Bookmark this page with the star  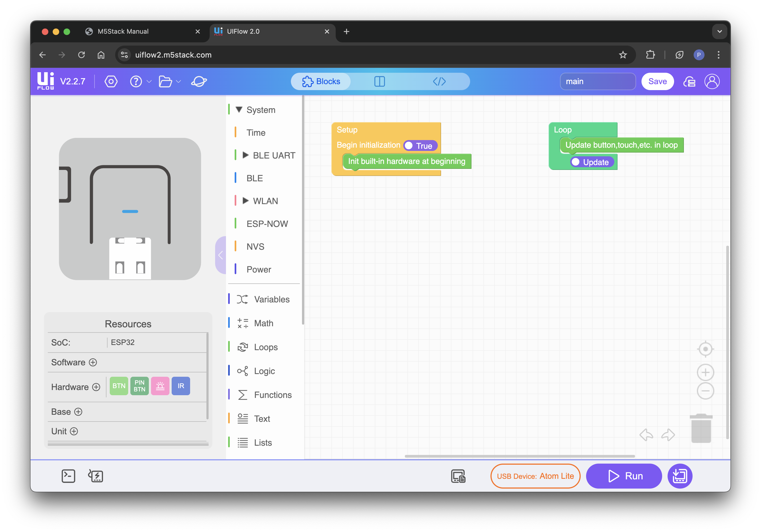coord(623,55)
